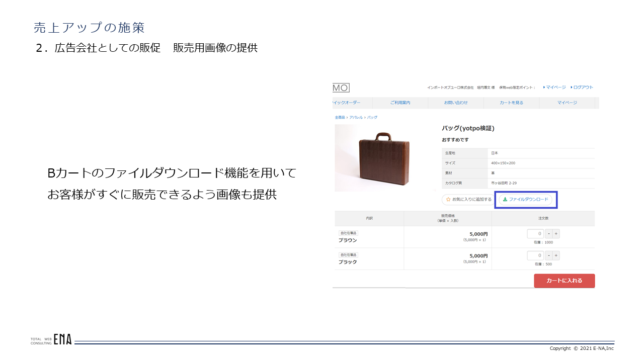The width and height of the screenshot is (644, 362).
Task: Open マイページ tab in navigation bar
Action: pos(567,103)
